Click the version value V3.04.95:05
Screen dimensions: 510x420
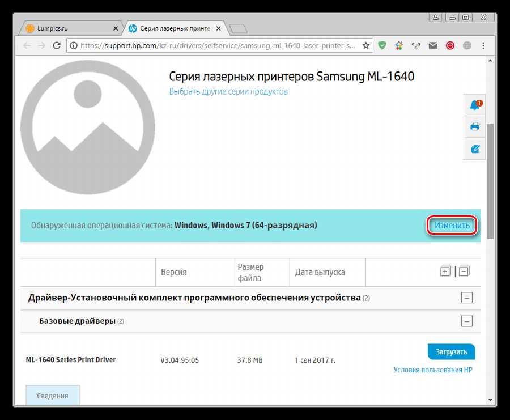180,360
